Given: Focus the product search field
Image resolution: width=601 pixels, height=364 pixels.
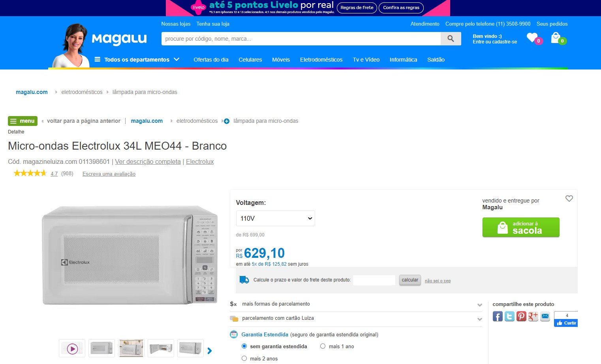Looking at the screenshot, I should [301, 39].
